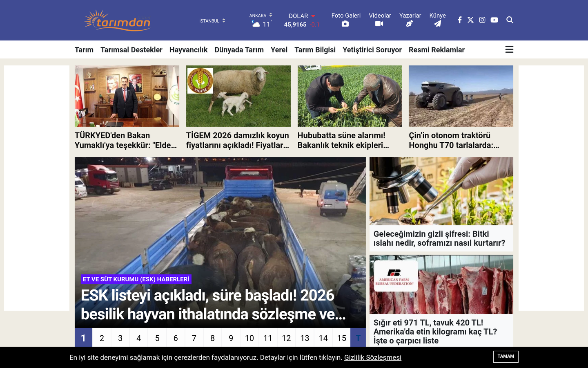
Task: Select slide 8 in headline pager
Action: coord(212,338)
